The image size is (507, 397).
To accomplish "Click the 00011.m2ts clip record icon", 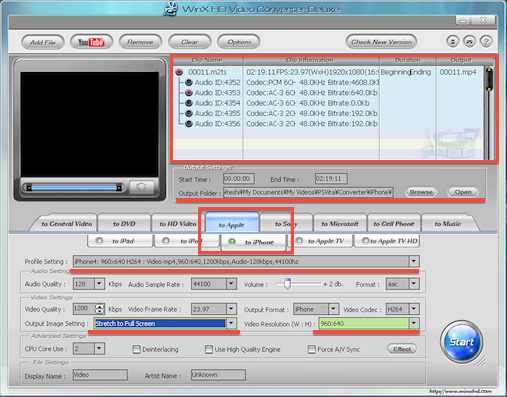I will pyautogui.click(x=180, y=72).
